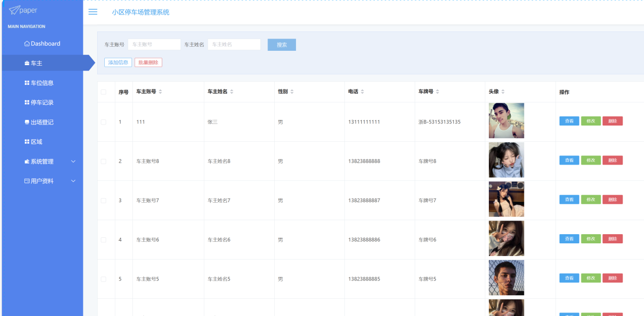
Task: Open avatar thumbnail of 车主姓名7
Action: pyautogui.click(x=506, y=199)
